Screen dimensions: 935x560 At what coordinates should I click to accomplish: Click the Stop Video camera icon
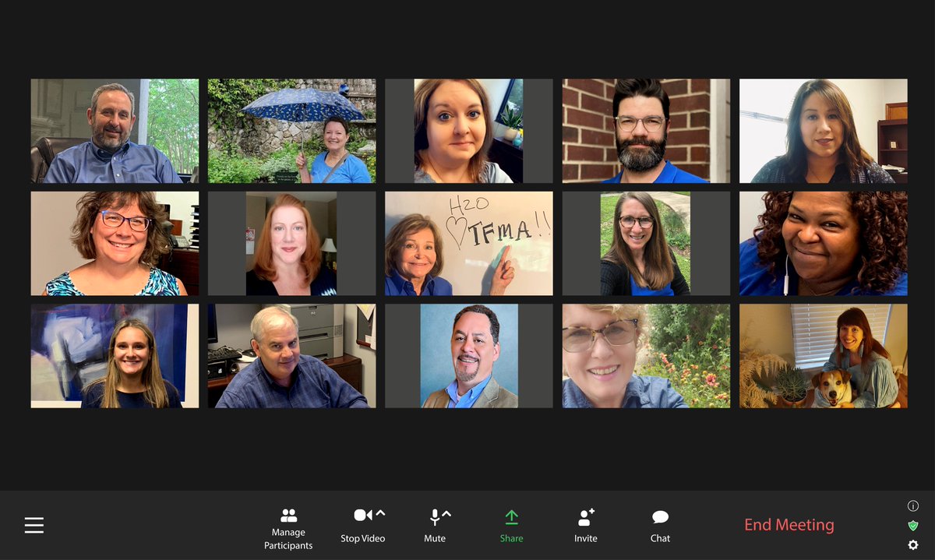(x=359, y=514)
